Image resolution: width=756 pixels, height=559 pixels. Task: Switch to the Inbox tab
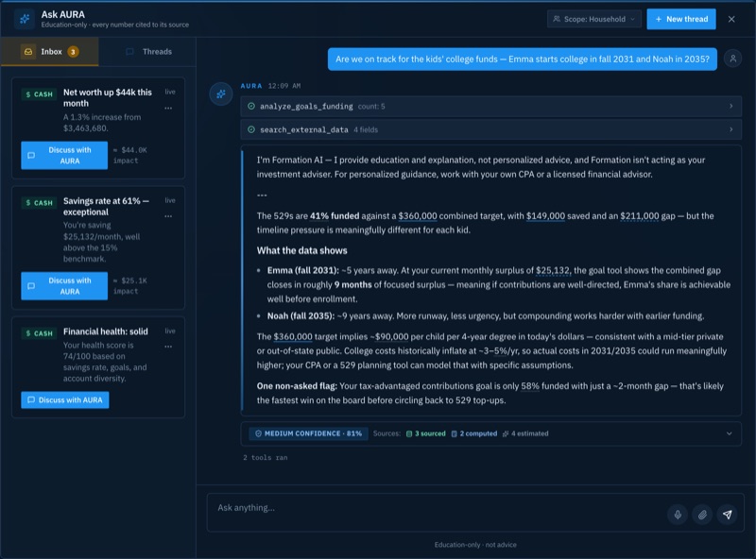click(x=50, y=52)
